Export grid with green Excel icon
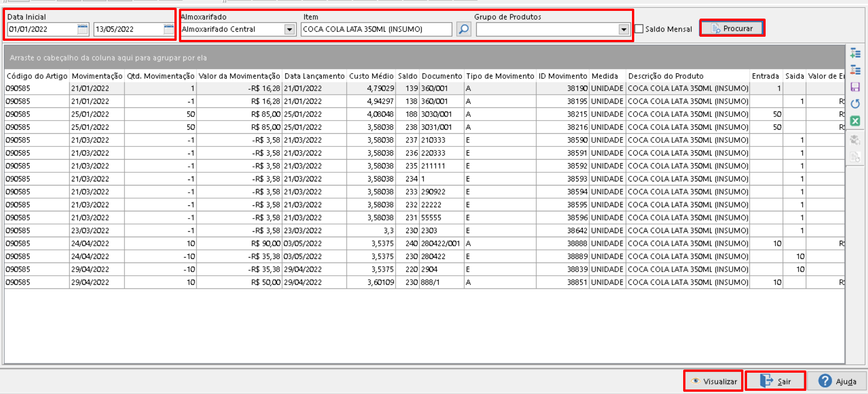This screenshot has height=394, width=868. coord(855,121)
